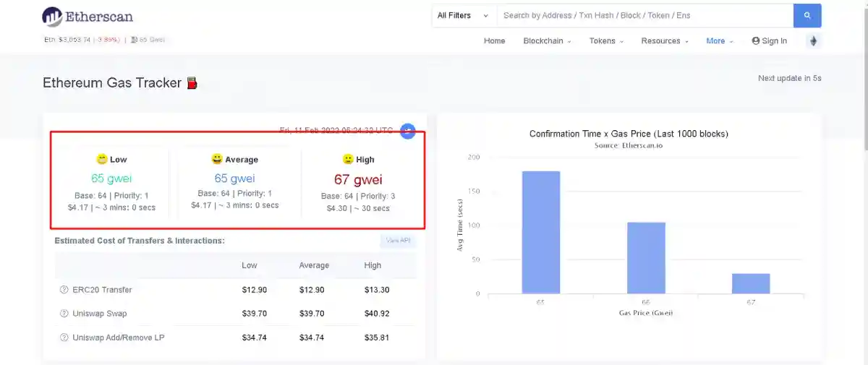This screenshot has height=365, width=868.
Task: Click the ERC20 Transfer row label
Action: (102, 290)
